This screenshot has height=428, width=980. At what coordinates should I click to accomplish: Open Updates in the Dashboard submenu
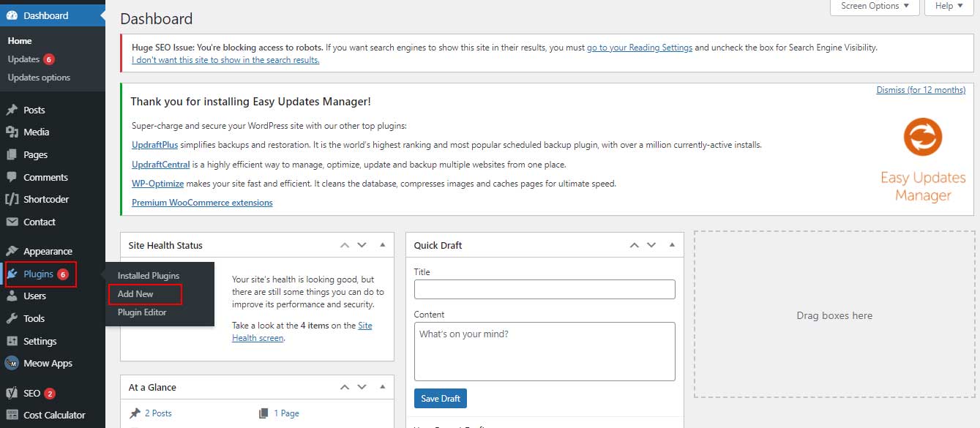tap(23, 59)
